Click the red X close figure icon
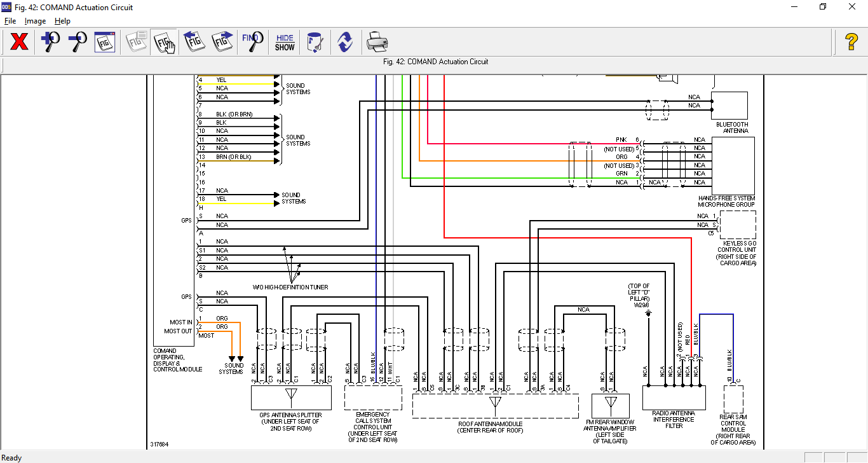 point(20,43)
